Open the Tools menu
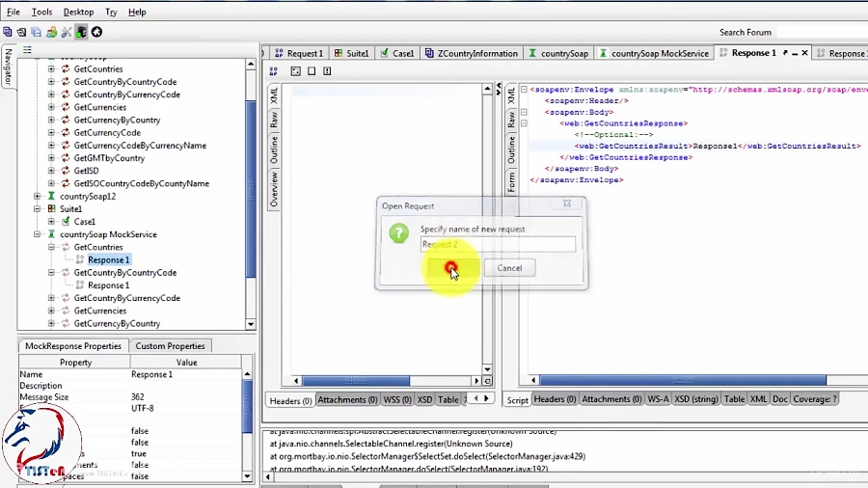Image resolution: width=868 pixels, height=488 pixels. [x=41, y=12]
